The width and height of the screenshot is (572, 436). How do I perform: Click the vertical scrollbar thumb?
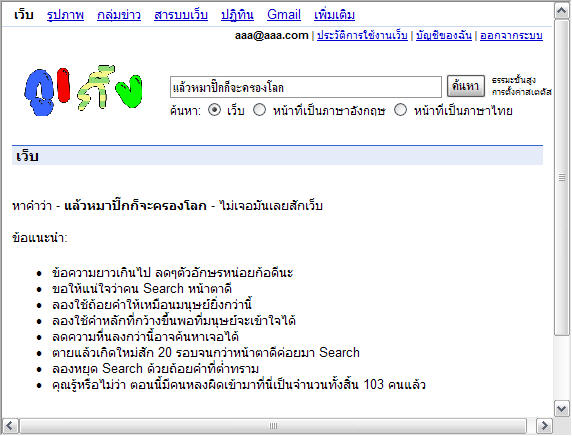[562, 178]
